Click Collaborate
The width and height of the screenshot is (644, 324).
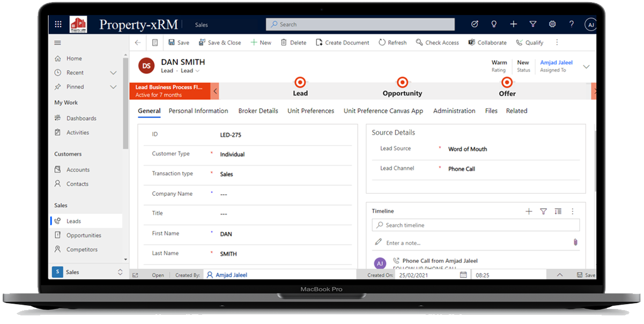coord(487,42)
